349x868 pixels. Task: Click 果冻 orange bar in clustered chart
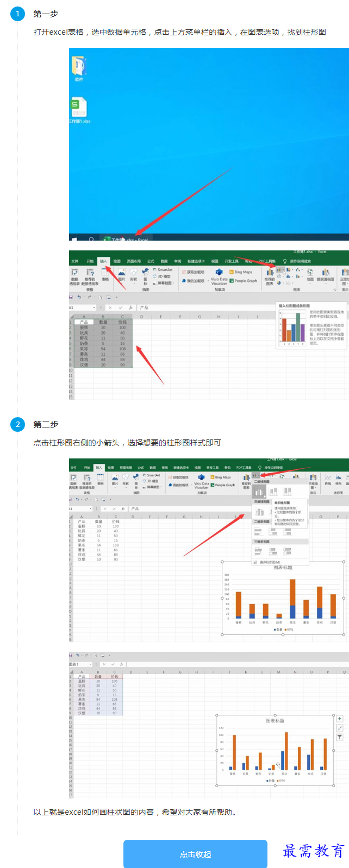click(286, 751)
